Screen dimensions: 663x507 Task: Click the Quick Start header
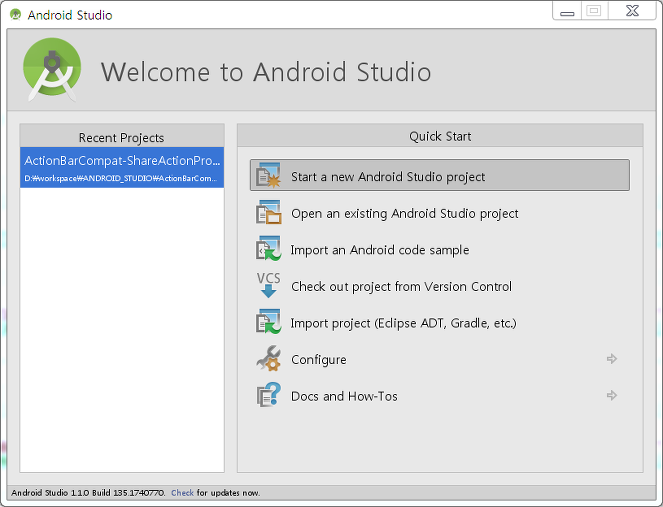pyautogui.click(x=440, y=136)
